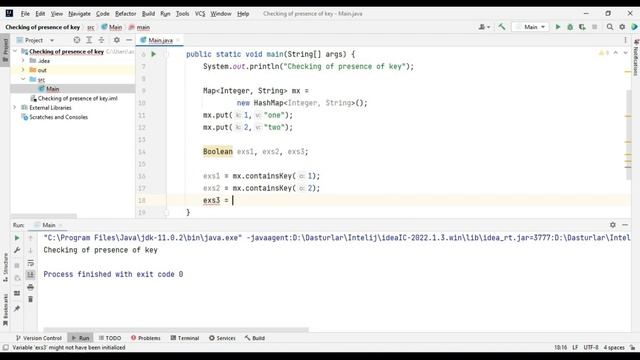Expand the .idea folder
The image size is (640, 360).
23,60
